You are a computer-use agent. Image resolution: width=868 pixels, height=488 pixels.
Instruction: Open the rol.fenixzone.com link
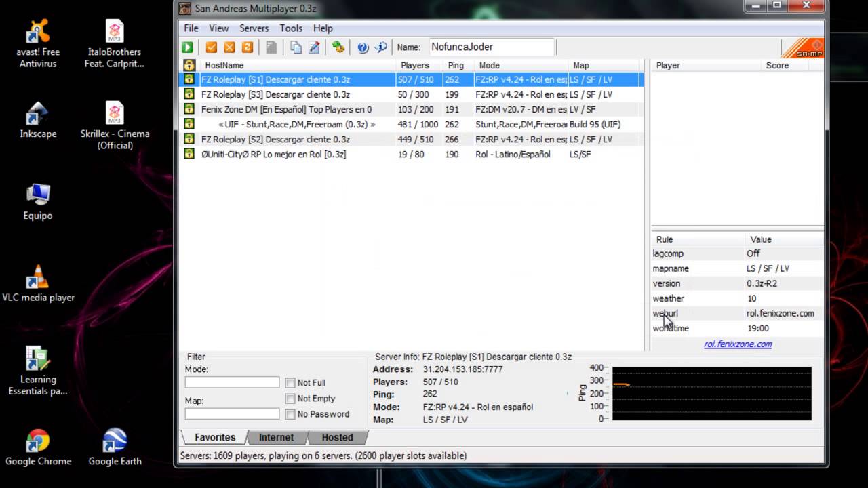[x=738, y=344]
